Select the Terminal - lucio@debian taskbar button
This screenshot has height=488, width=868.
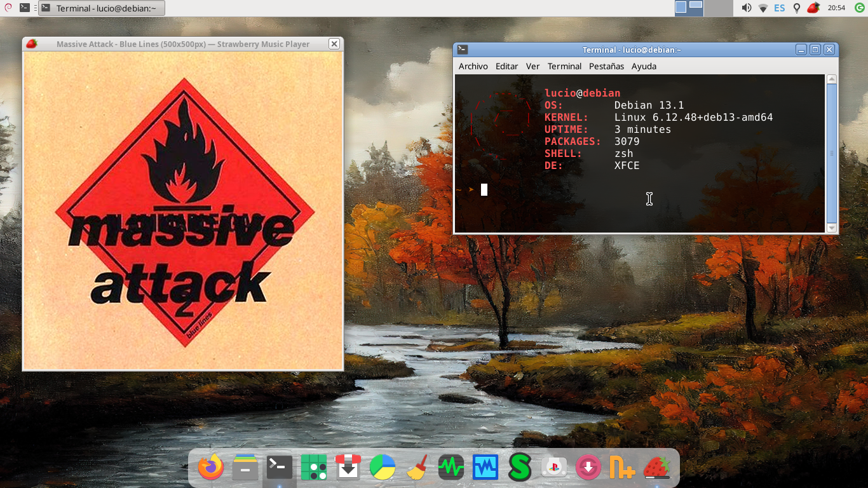coord(102,8)
